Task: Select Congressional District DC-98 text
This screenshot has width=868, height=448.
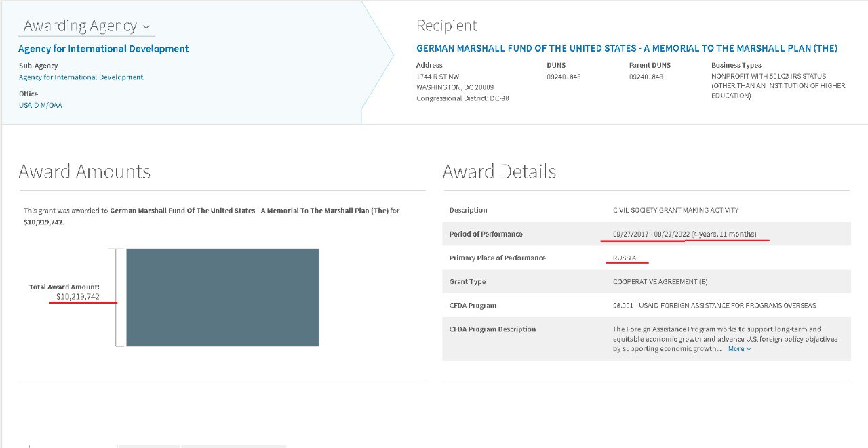Action: coord(462,98)
